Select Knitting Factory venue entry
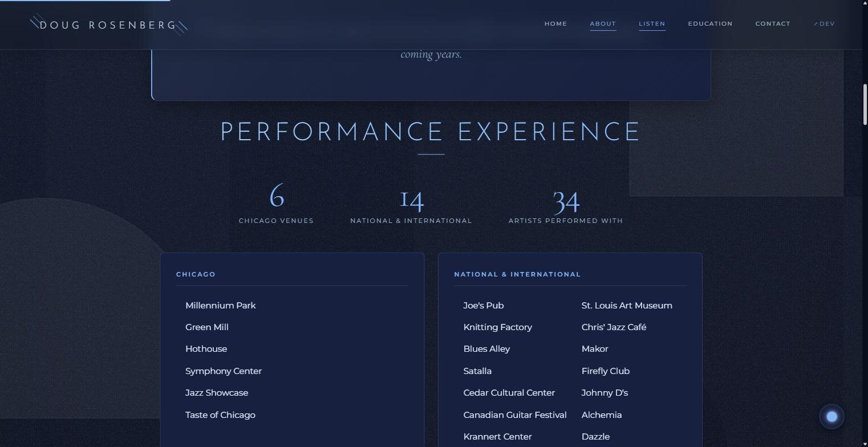868x447 pixels. point(498,327)
